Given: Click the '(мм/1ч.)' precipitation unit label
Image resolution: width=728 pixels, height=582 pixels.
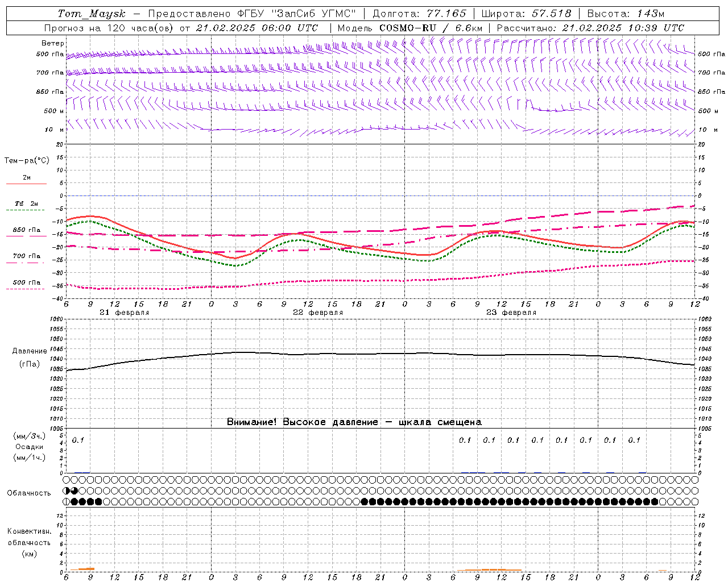Looking at the screenshot, I should coord(30,458).
